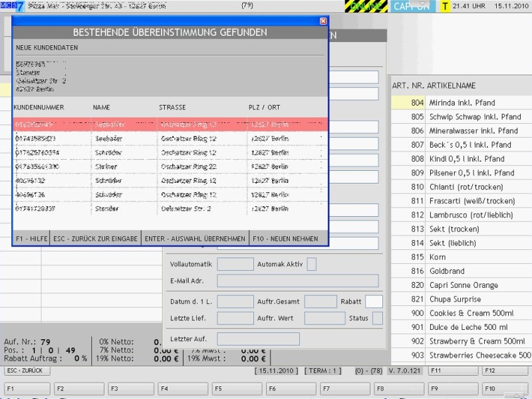The height and width of the screenshot is (399, 532).
Task: Select article 809 Pilsener 0,5 l
Action: coord(462,173)
